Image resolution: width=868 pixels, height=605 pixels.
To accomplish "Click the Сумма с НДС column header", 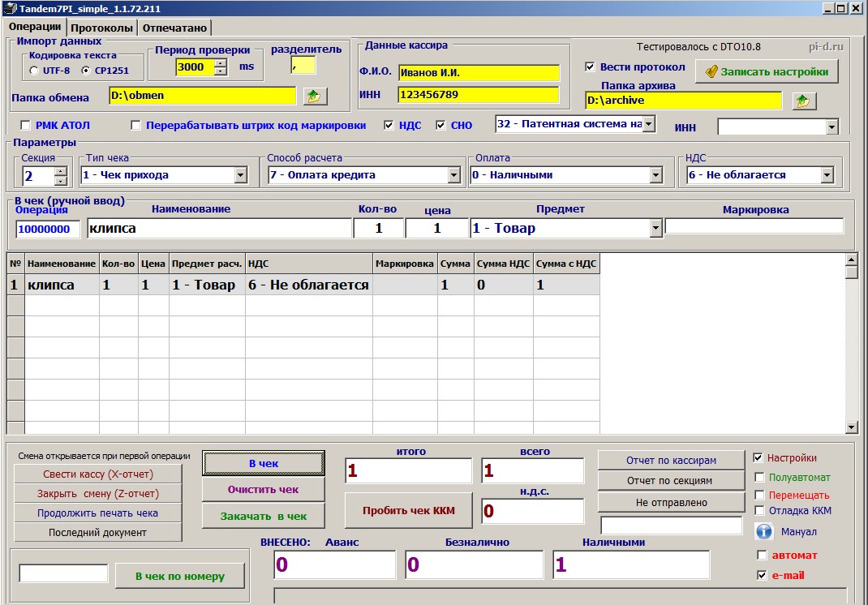I will 566,264.
